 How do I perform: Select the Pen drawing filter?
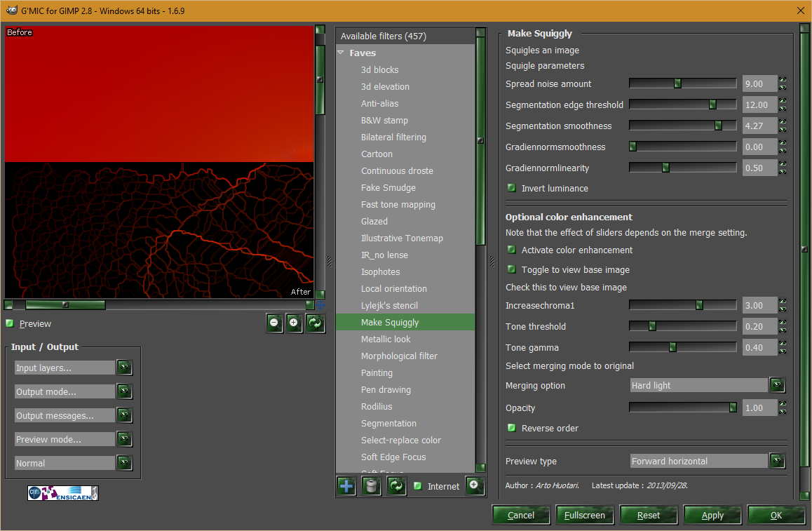tap(386, 389)
